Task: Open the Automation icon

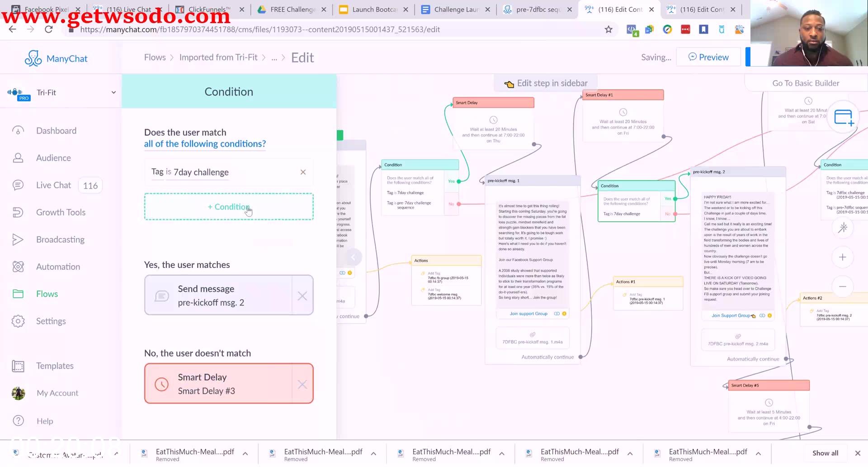Action: coord(18,267)
